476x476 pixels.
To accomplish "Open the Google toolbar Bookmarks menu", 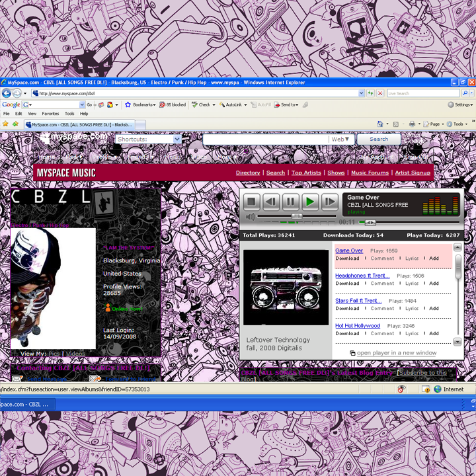I will click(x=140, y=104).
